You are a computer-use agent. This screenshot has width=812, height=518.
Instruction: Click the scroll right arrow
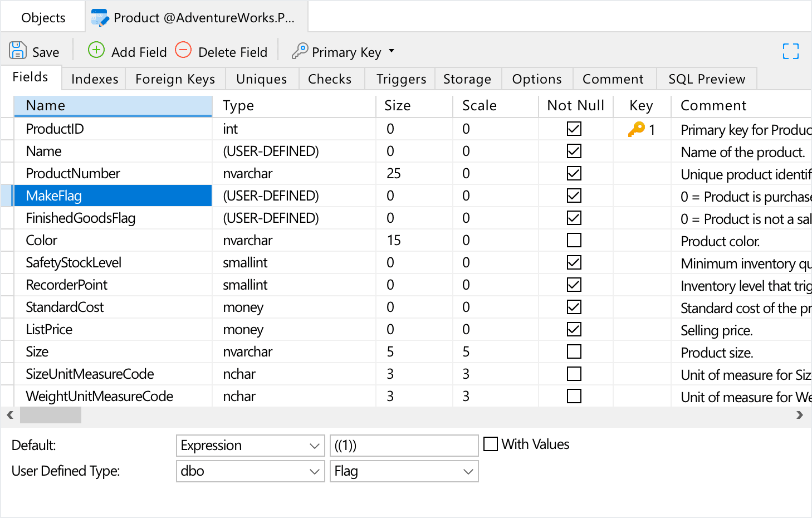tap(800, 415)
